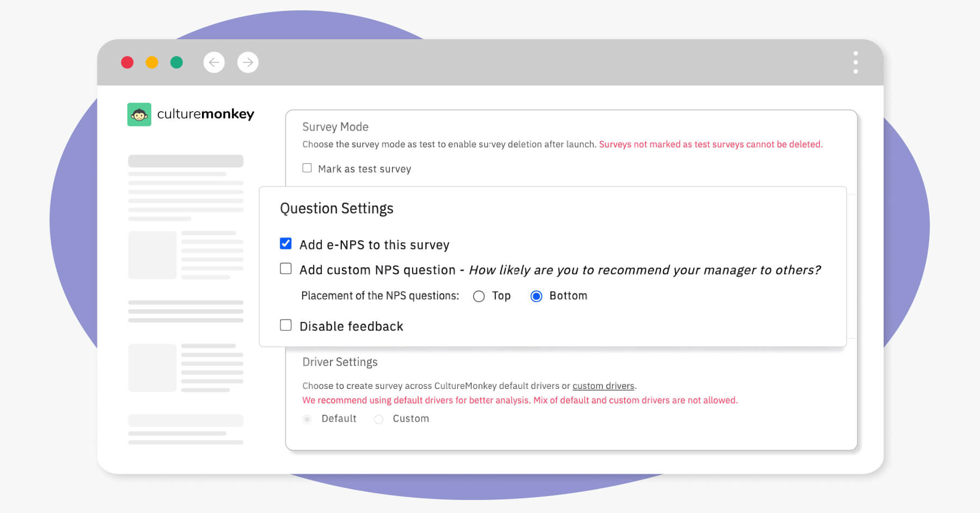Check the Add custom NPS question box
Image resolution: width=980 pixels, height=513 pixels.
[x=286, y=269]
